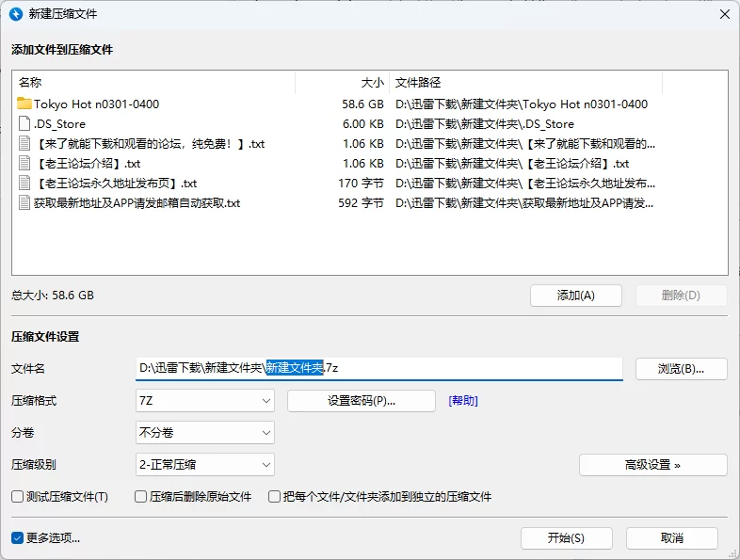740x560 pixels.
Task: Click the .DS_Store file icon
Action: pyautogui.click(x=24, y=123)
